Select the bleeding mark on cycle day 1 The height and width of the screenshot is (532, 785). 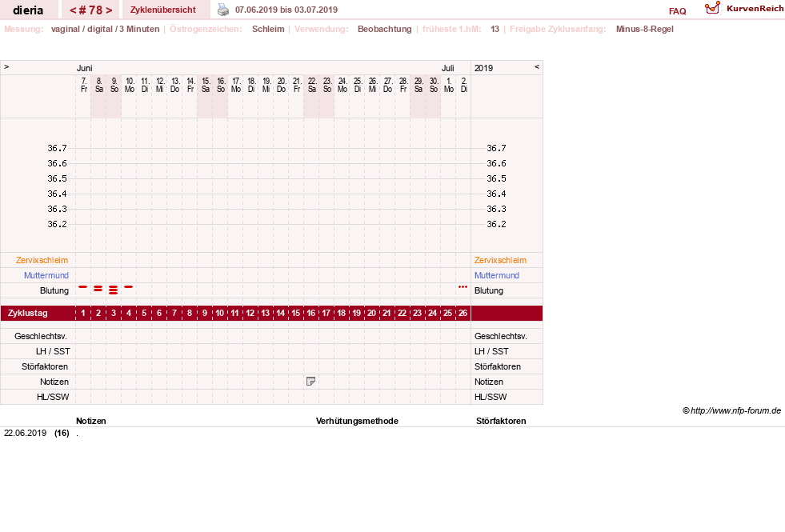pos(83,286)
